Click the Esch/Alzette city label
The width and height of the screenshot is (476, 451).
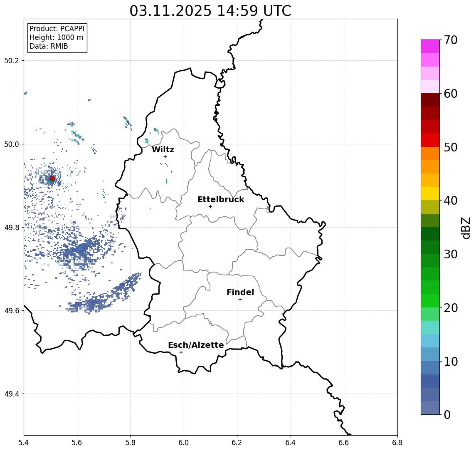tap(196, 345)
